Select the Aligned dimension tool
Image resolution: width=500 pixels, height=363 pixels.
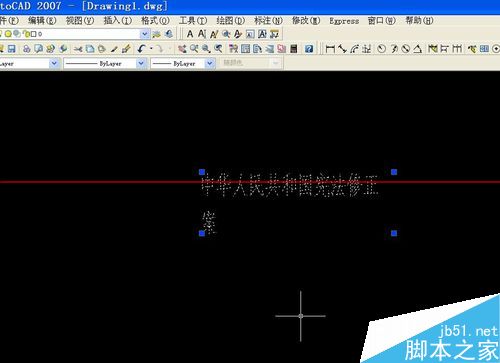[x=342, y=49]
